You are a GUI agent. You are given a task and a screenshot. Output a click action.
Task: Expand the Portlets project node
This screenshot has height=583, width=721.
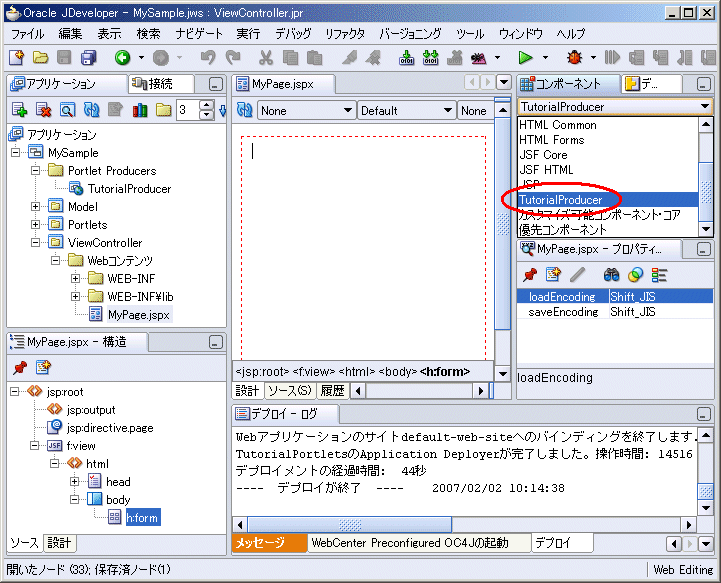[35, 224]
